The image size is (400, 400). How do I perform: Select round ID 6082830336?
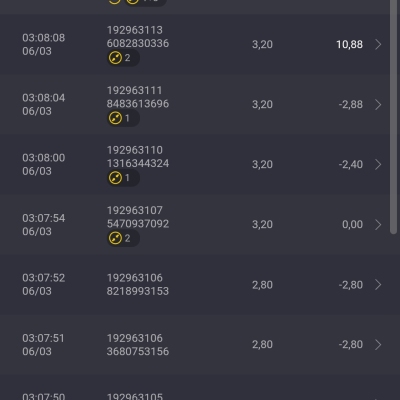click(x=138, y=43)
